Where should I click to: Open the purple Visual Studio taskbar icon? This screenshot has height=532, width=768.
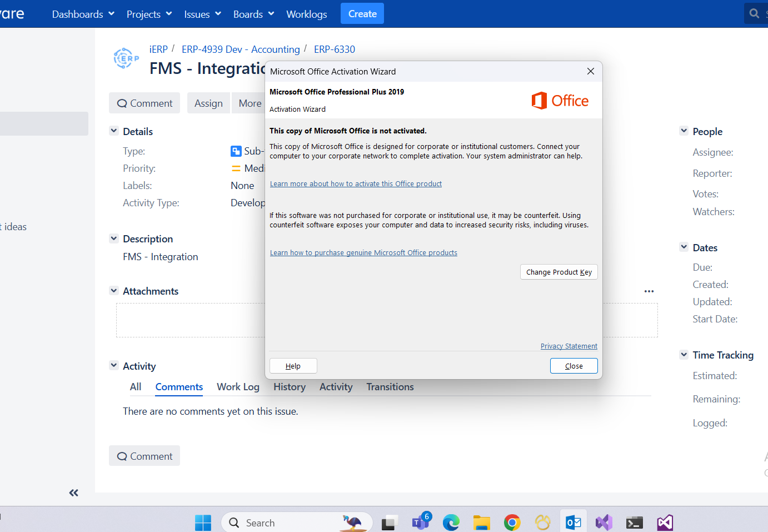pos(665,523)
